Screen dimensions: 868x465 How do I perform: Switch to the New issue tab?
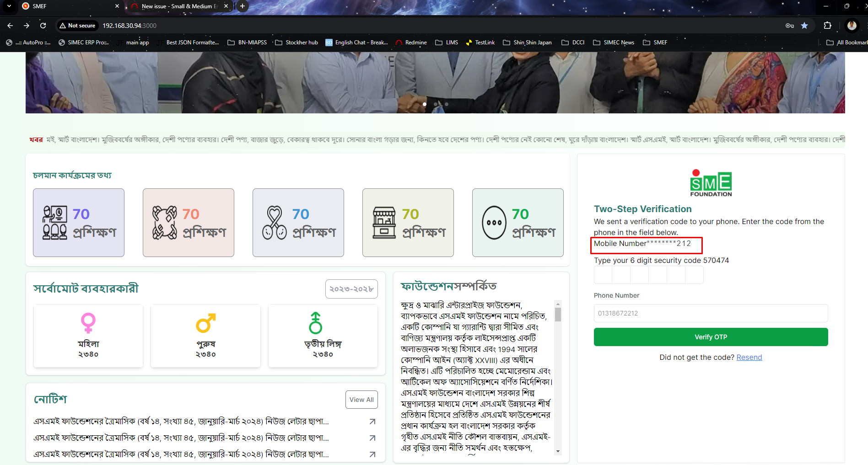click(x=179, y=6)
